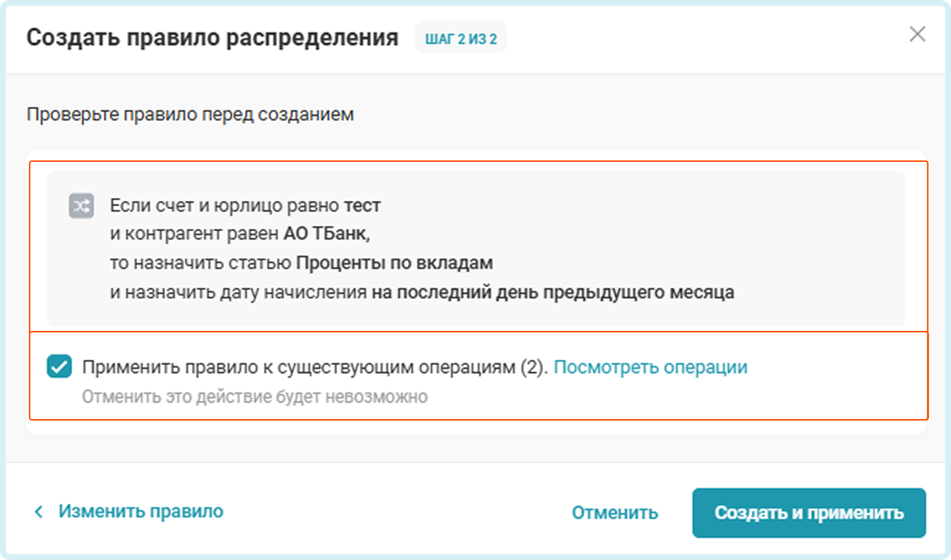Click the Проверьте правило перед созданием heading
Image resolution: width=951 pixels, height=560 pixels.
pos(190,114)
